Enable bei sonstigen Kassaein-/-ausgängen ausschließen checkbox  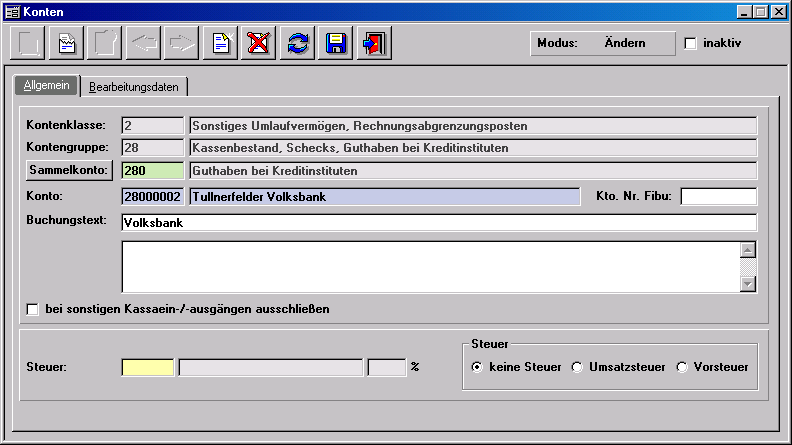pyautogui.click(x=33, y=309)
